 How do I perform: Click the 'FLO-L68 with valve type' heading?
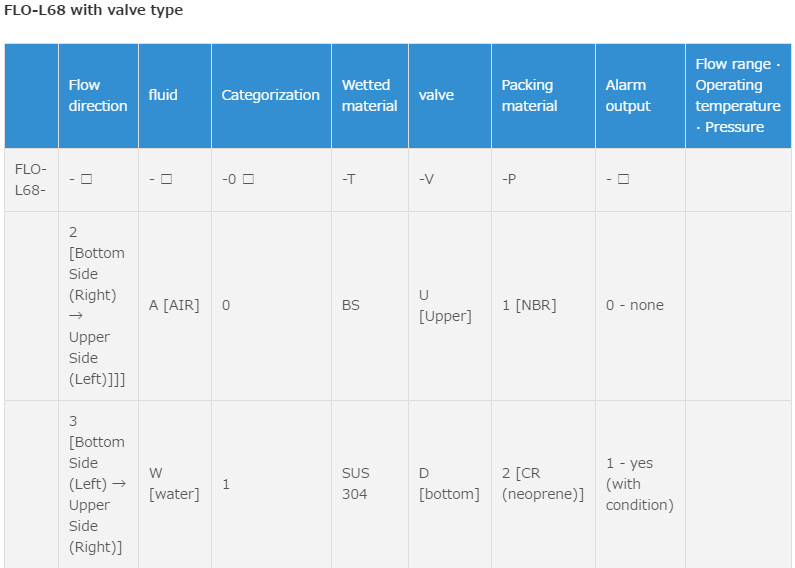click(x=94, y=10)
